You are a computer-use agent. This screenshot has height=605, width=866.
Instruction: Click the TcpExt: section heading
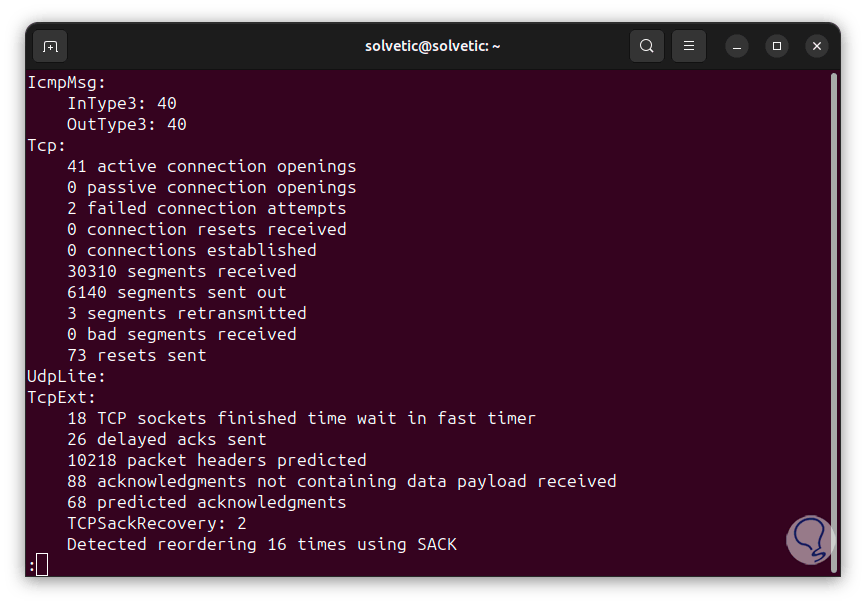click(61, 397)
